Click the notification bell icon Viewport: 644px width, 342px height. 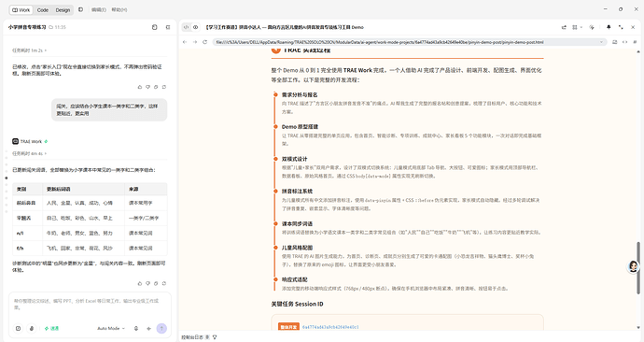pos(609,27)
